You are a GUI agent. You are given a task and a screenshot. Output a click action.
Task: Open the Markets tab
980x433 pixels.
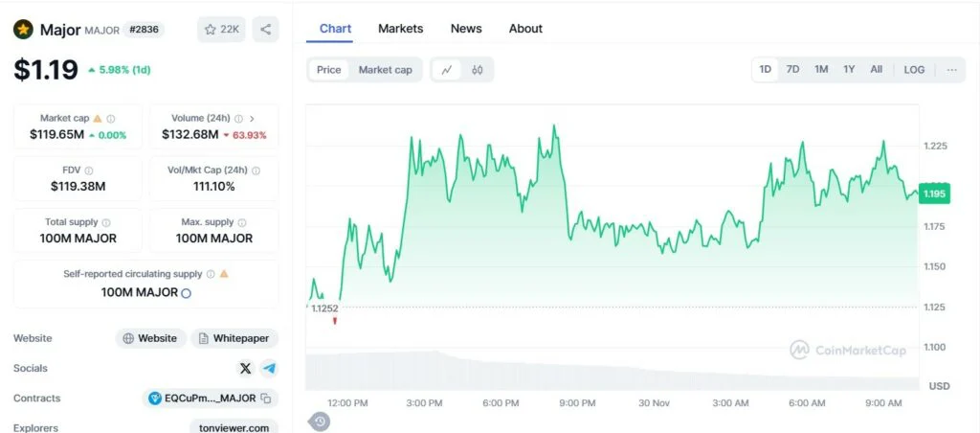click(x=400, y=29)
